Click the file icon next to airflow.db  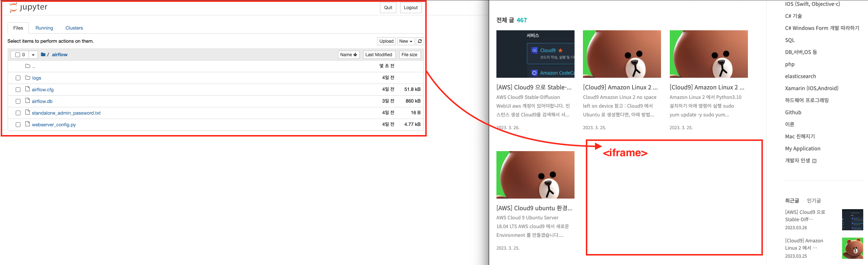pyautogui.click(x=27, y=101)
